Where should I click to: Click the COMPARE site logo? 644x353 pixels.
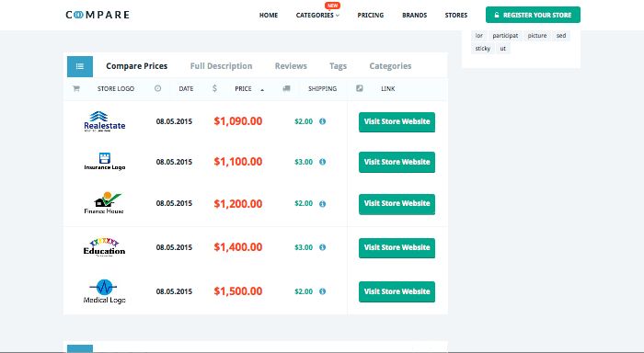click(x=98, y=15)
